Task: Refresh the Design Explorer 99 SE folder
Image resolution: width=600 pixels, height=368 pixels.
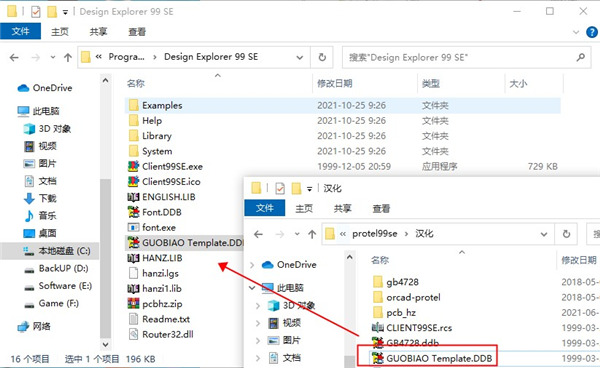Action: [x=322, y=57]
